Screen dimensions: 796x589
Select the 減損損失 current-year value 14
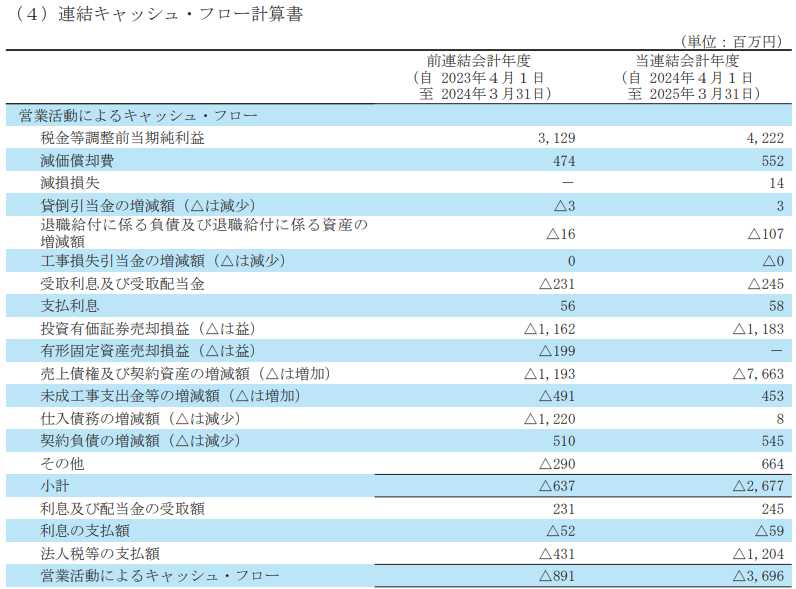[775, 183]
